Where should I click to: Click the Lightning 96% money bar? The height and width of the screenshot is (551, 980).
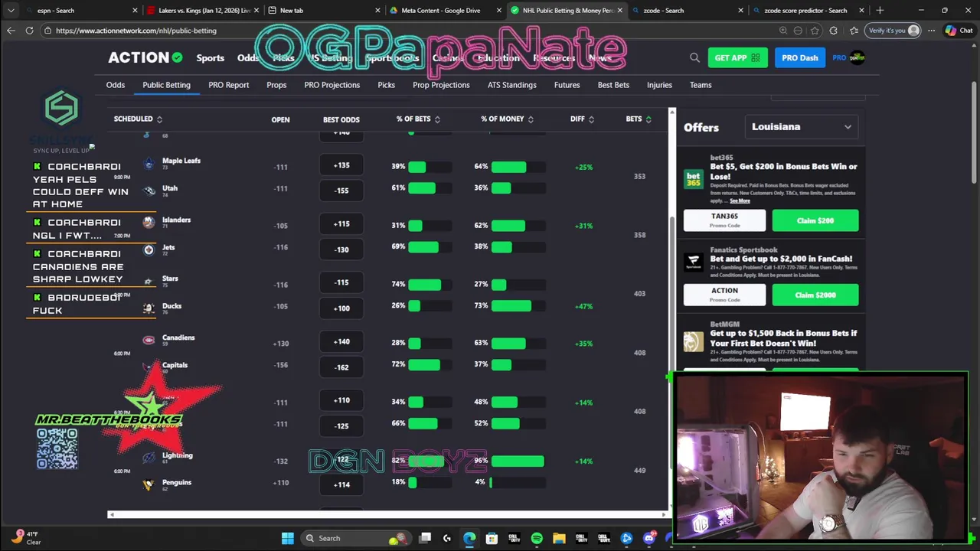518,461
